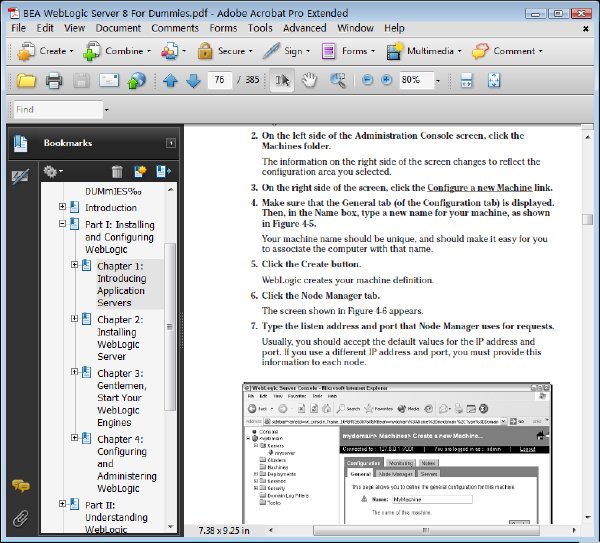Create a new bookmark icon
This screenshot has width=600, height=543.
click(140, 172)
